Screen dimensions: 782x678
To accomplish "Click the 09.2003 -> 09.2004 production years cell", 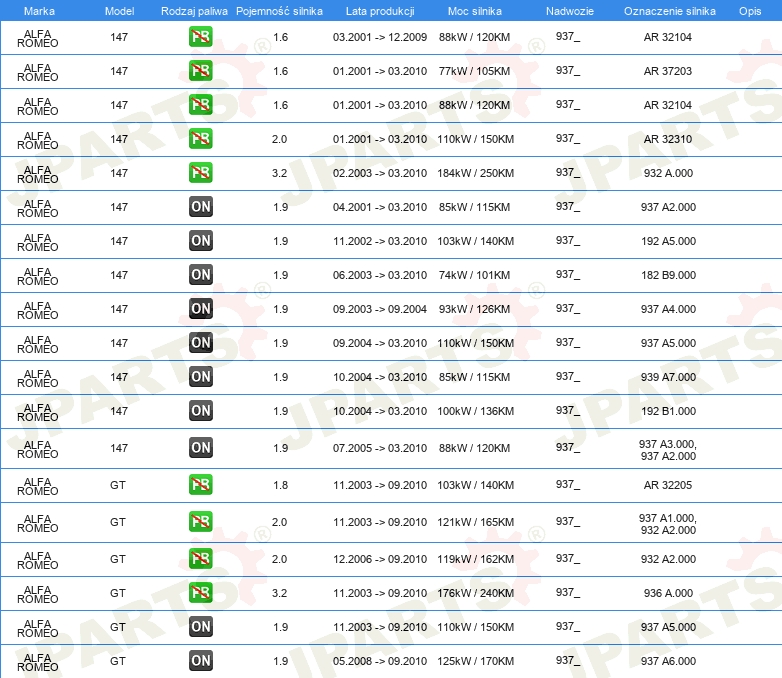I will point(379,309).
